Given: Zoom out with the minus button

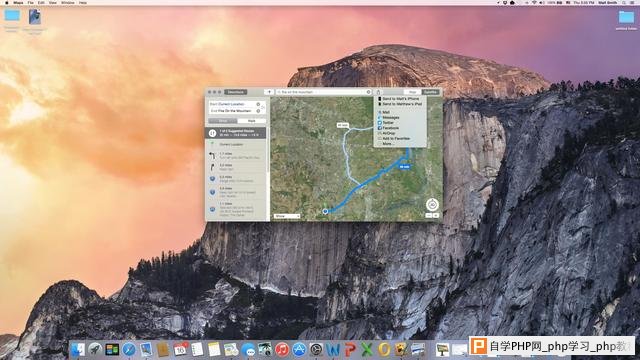Looking at the screenshot, I should (429, 215).
